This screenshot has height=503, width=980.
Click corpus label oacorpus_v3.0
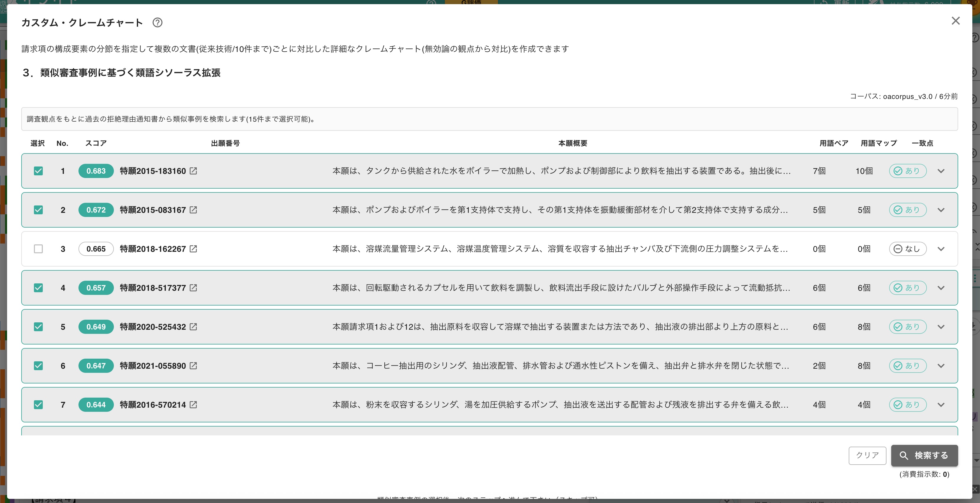click(907, 97)
